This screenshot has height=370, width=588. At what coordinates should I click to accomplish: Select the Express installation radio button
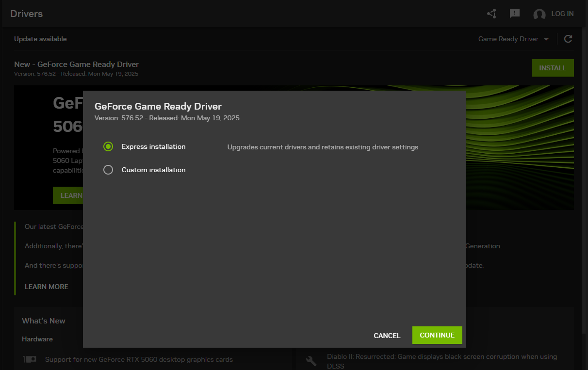pos(108,146)
